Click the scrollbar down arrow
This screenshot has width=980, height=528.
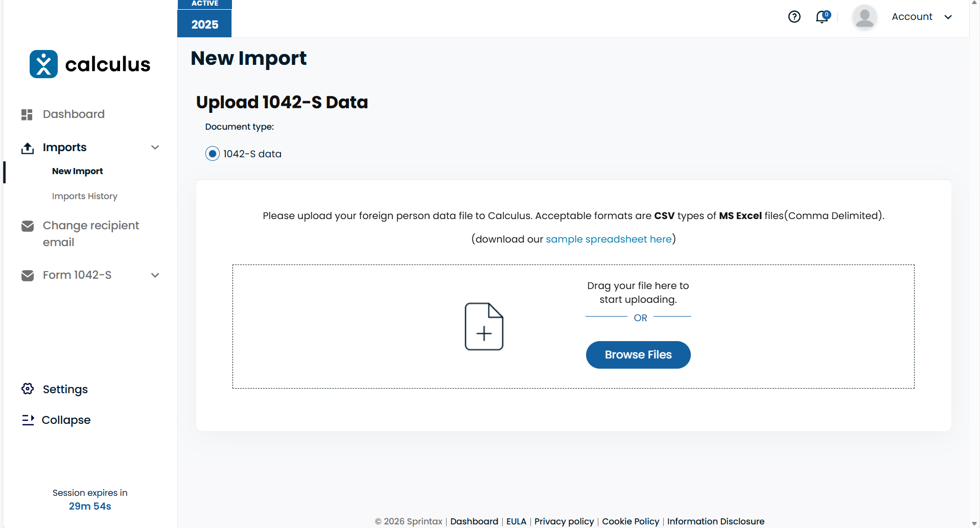(x=974, y=523)
